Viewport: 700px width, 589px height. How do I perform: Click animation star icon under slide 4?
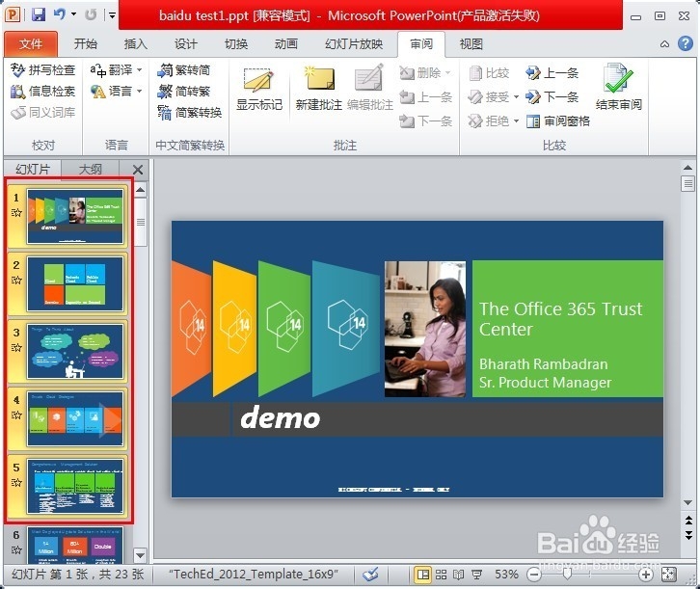(x=16, y=415)
